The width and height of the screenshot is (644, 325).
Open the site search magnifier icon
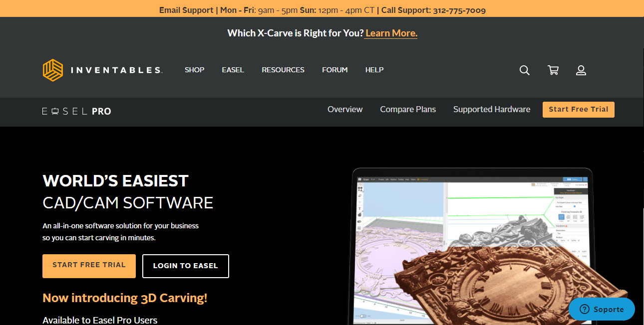(x=524, y=70)
